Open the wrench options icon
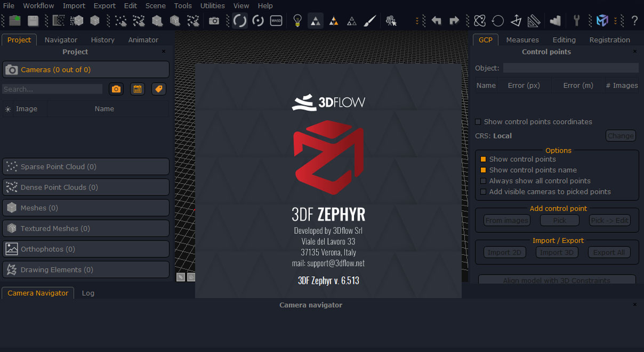This screenshot has width=644, height=352. (576, 21)
